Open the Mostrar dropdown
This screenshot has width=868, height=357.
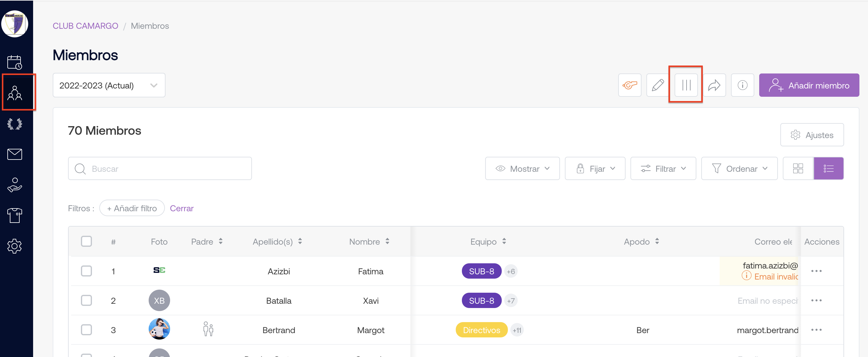click(522, 169)
